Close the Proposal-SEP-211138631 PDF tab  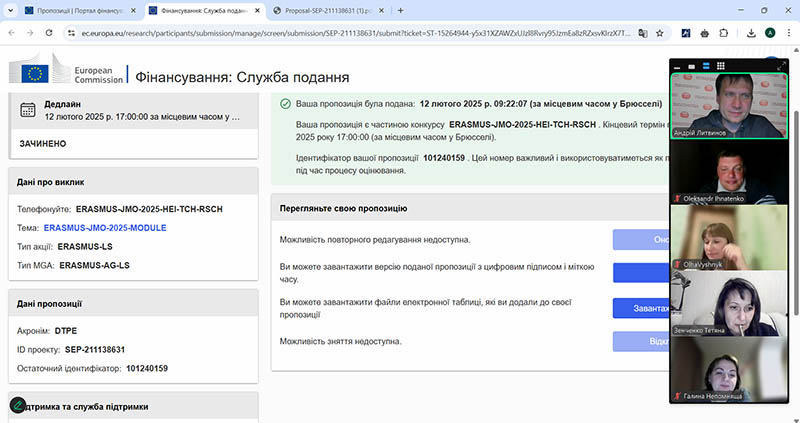(x=381, y=10)
